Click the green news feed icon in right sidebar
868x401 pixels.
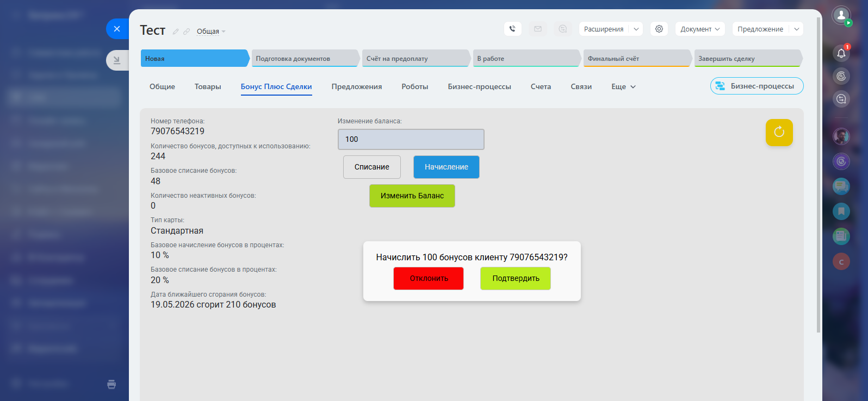click(841, 236)
